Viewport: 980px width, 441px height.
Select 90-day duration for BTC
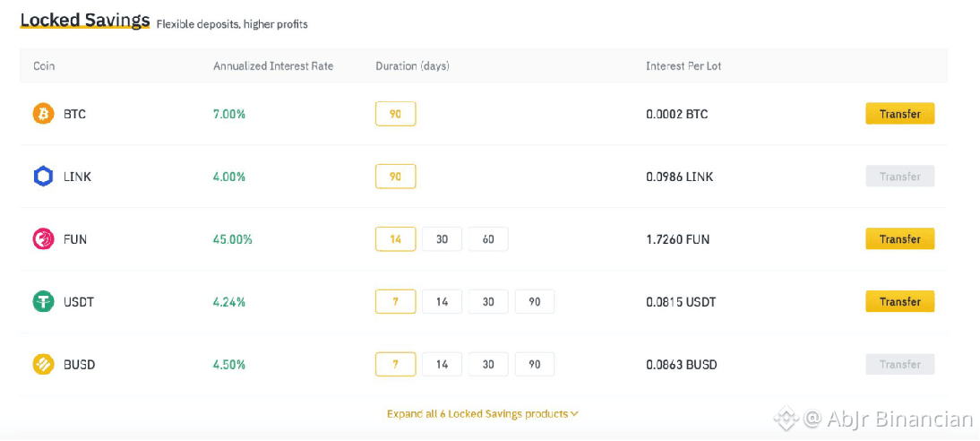click(395, 114)
